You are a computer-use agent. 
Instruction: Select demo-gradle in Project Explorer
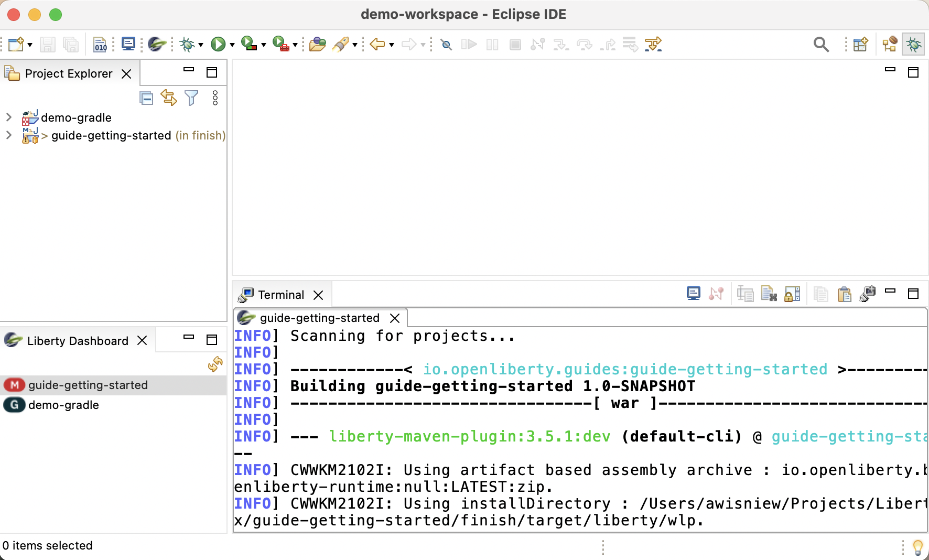coord(76,117)
